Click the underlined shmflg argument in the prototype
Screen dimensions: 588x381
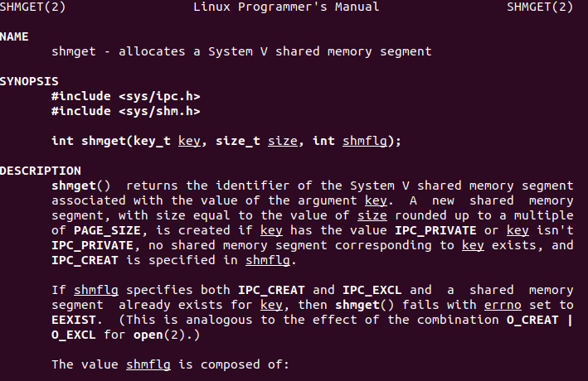[x=364, y=141]
